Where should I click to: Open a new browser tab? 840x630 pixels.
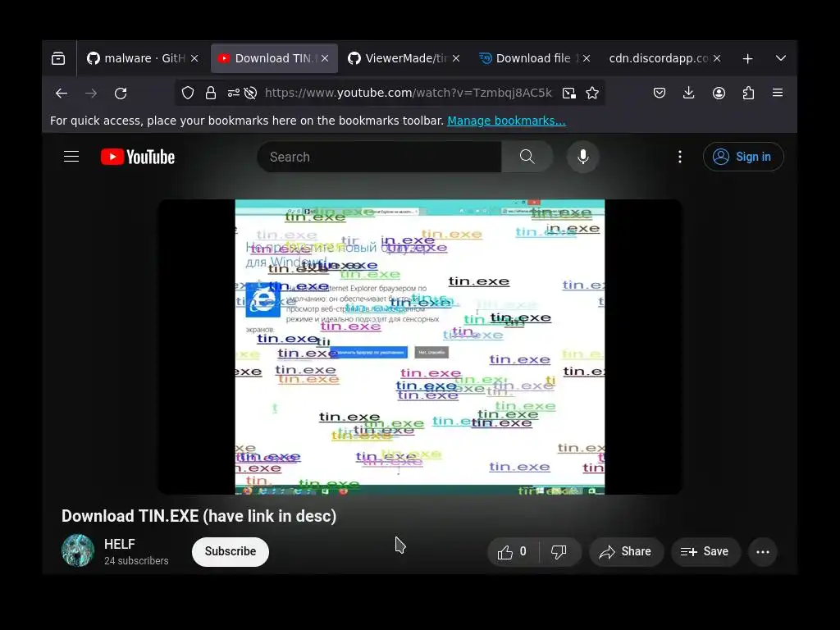(748, 58)
